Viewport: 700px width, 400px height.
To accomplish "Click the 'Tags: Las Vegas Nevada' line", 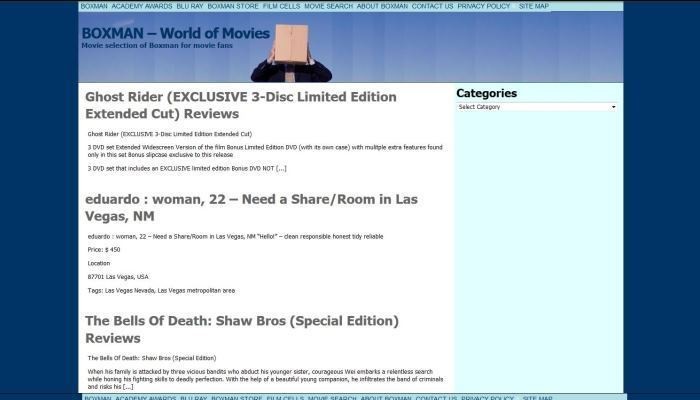I will tap(161, 291).
